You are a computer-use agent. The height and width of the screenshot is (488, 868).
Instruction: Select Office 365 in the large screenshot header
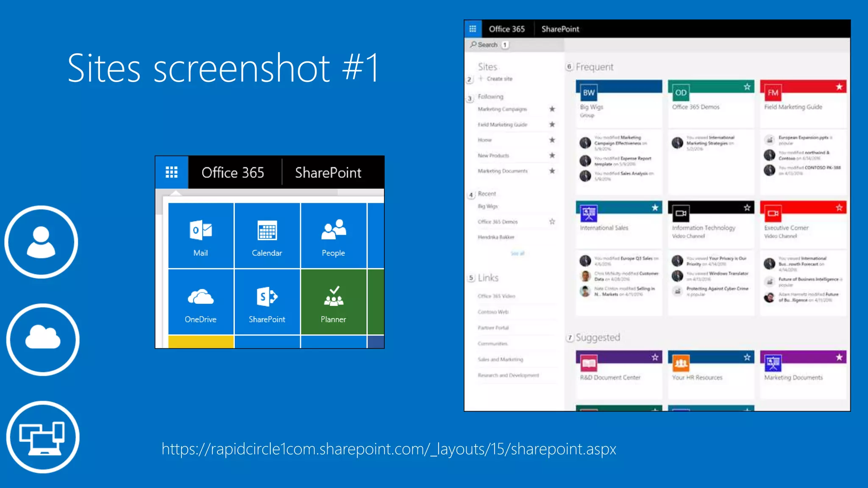(x=506, y=29)
